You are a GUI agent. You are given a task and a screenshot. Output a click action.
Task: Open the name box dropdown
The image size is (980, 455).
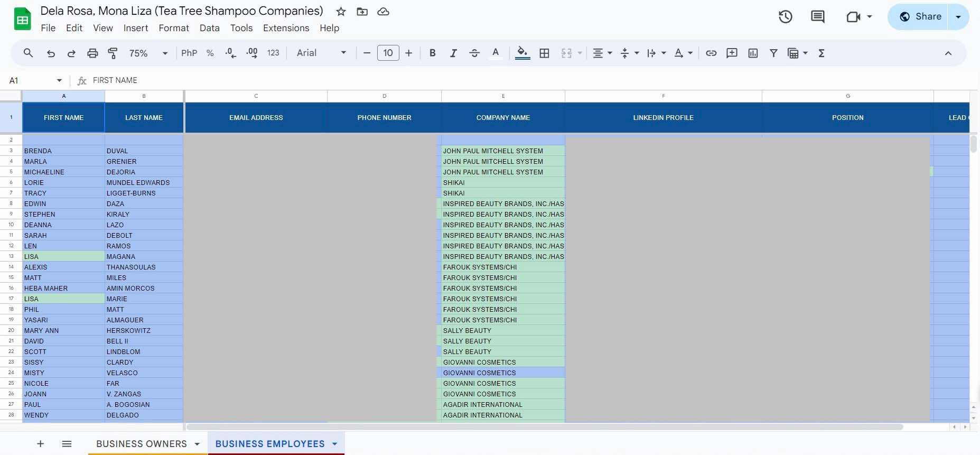(x=59, y=80)
